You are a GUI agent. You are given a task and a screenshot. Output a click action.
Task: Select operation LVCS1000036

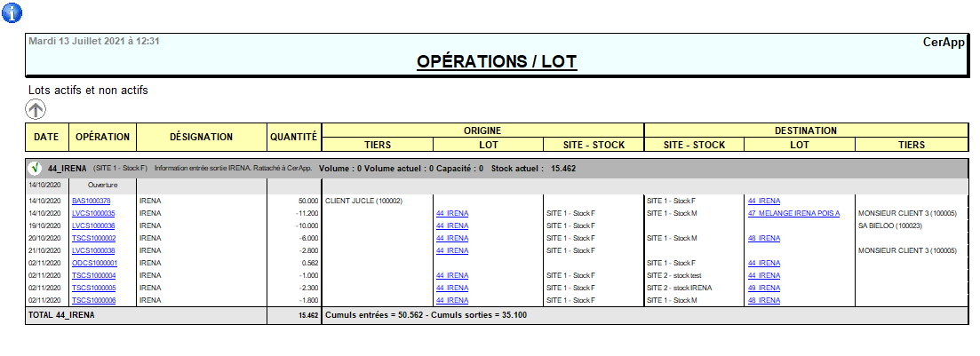click(x=93, y=225)
